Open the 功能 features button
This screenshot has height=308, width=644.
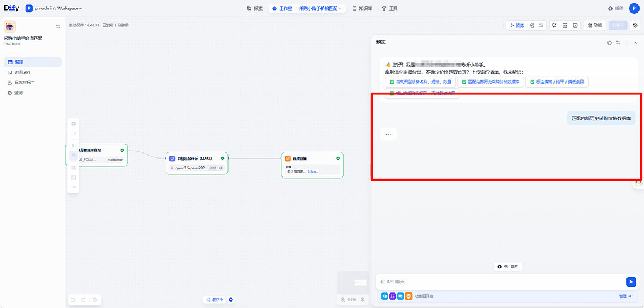pyautogui.click(x=595, y=25)
